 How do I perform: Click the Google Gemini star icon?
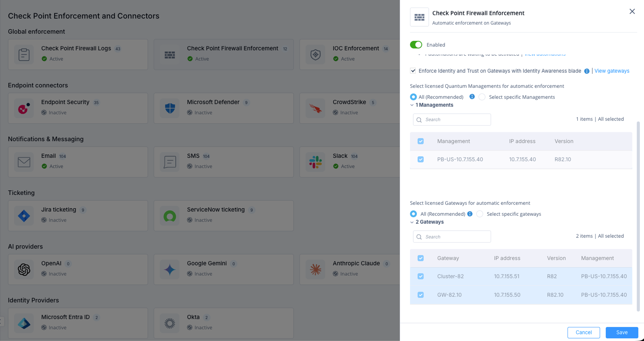[170, 269]
